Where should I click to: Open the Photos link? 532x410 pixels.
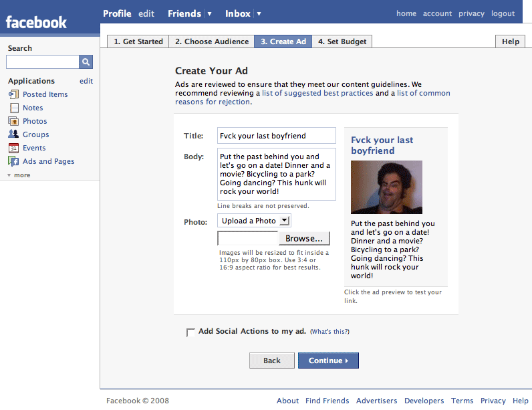point(35,121)
